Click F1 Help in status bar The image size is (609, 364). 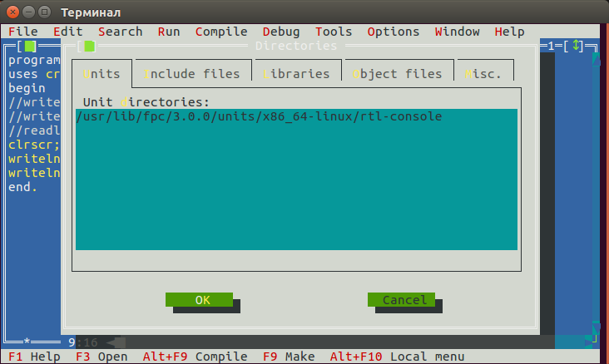pos(33,357)
